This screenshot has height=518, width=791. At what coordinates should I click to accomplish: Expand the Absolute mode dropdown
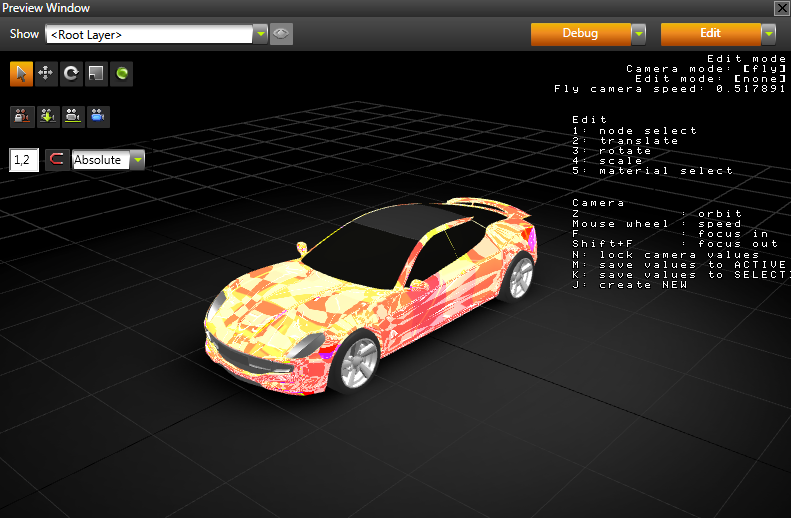[137, 160]
